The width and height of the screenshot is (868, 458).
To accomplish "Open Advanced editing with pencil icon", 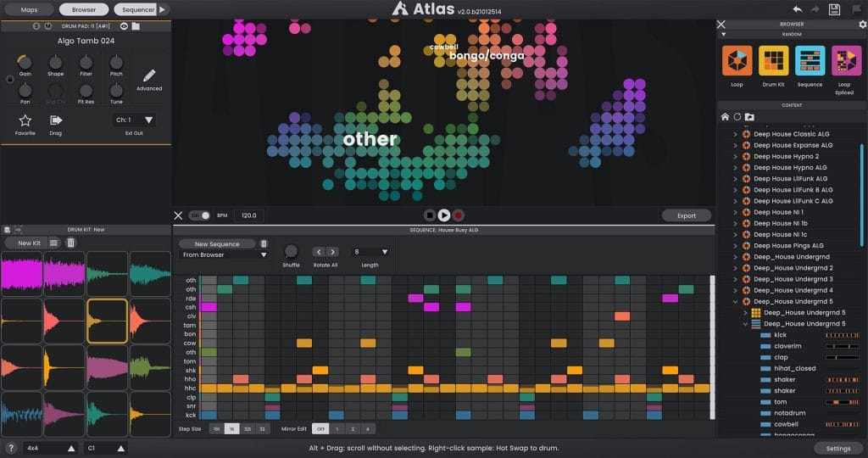I will [148, 77].
